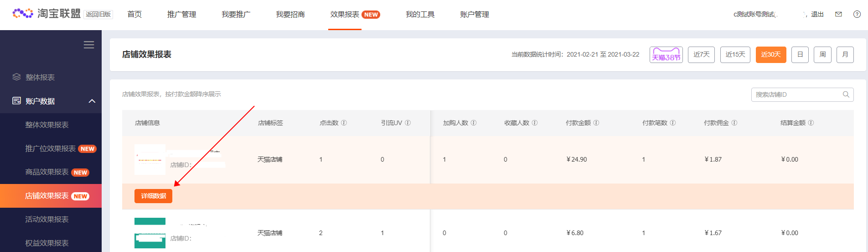The width and height of the screenshot is (868, 252).
Task: Open 效果报表 tab
Action: [345, 14]
